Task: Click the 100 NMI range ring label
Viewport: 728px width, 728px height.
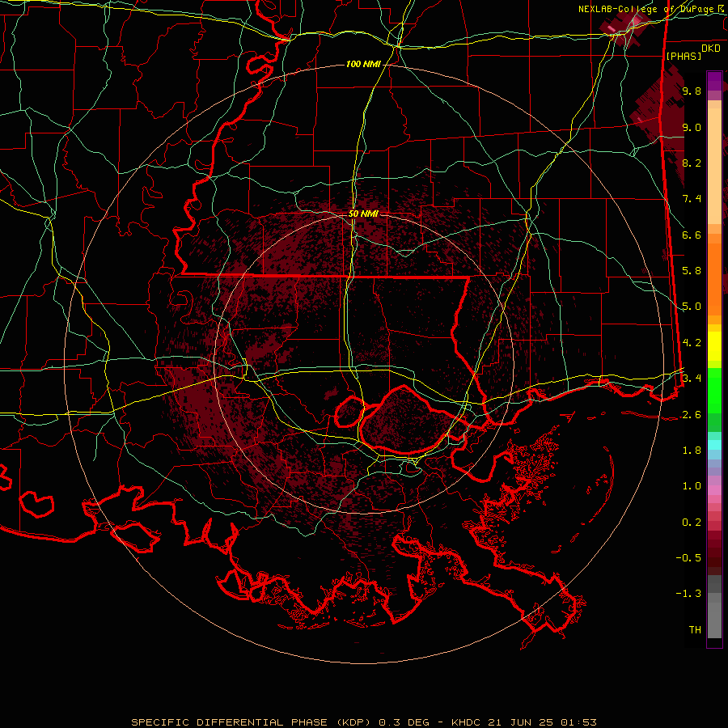Action: [x=363, y=64]
